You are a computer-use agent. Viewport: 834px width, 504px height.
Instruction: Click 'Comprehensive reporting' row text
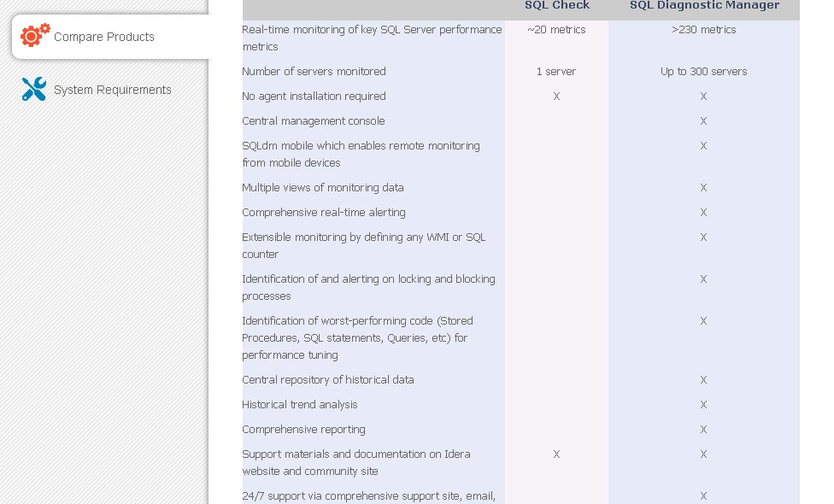[x=303, y=430]
